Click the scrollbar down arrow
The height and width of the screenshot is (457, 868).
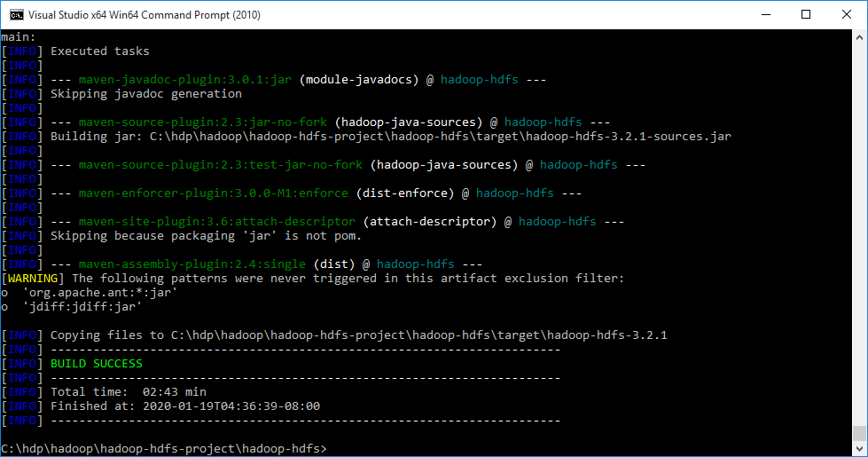point(859,449)
